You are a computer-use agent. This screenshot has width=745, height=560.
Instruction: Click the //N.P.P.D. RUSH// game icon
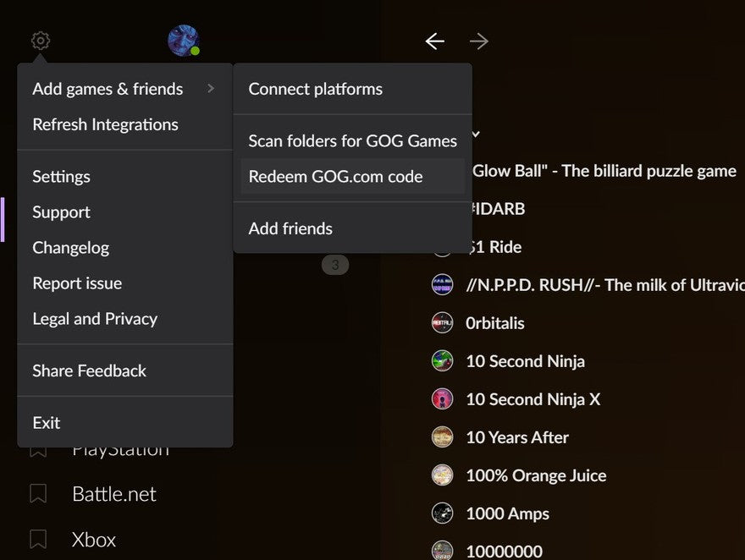click(442, 284)
